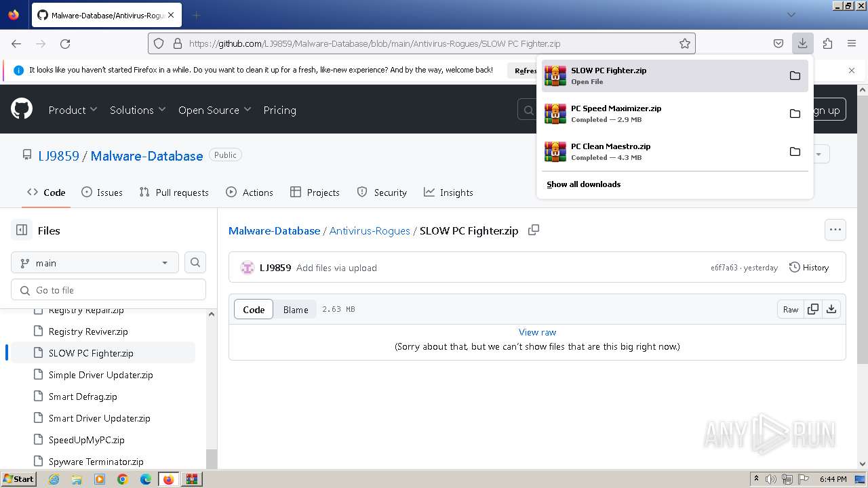Dismiss the Firefox refresh notification bar

(852, 70)
